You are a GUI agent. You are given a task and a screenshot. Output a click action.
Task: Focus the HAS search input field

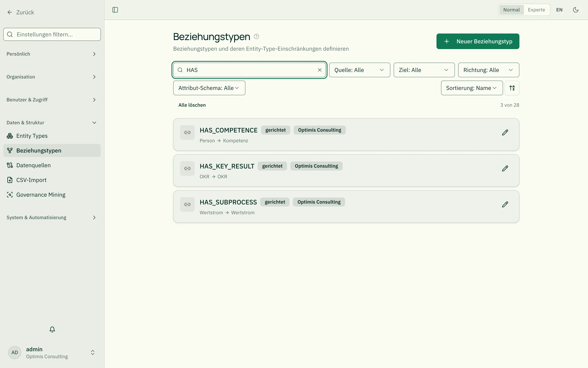(249, 70)
